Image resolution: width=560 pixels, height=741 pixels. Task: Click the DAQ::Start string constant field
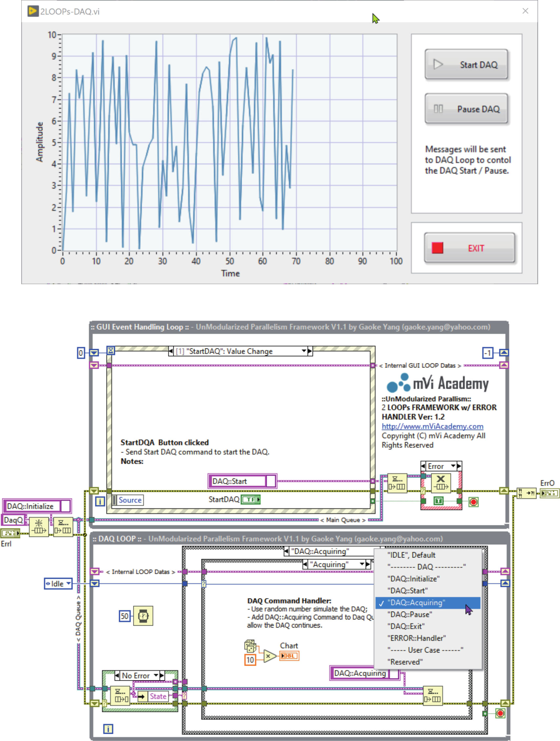[x=239, y=481]
